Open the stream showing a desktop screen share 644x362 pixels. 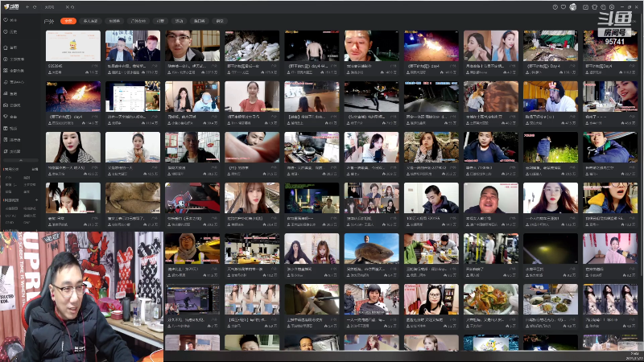pyautogui.click(x=133, y=97)
